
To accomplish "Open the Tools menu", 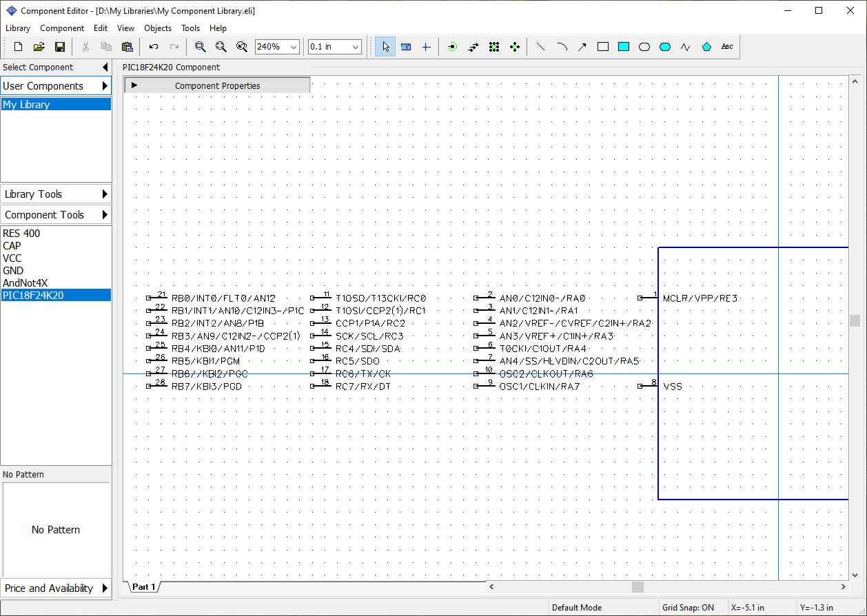I will (190, 28).
